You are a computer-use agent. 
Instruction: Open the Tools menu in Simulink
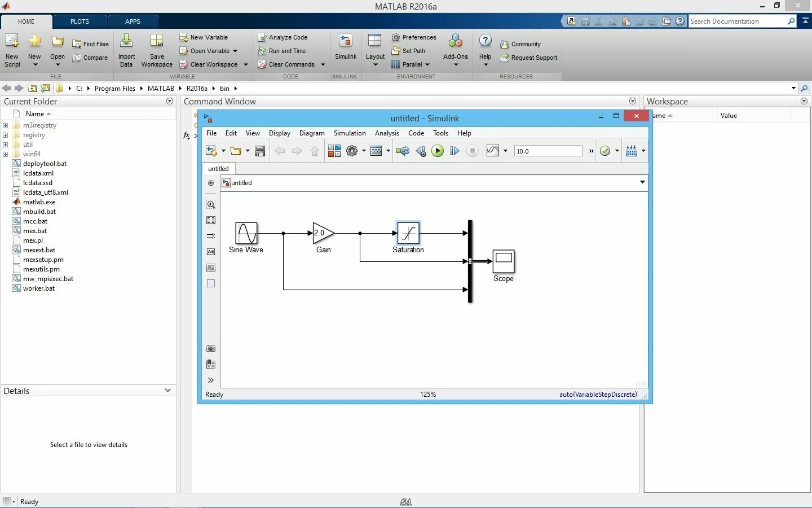click(x=440, y=133)
